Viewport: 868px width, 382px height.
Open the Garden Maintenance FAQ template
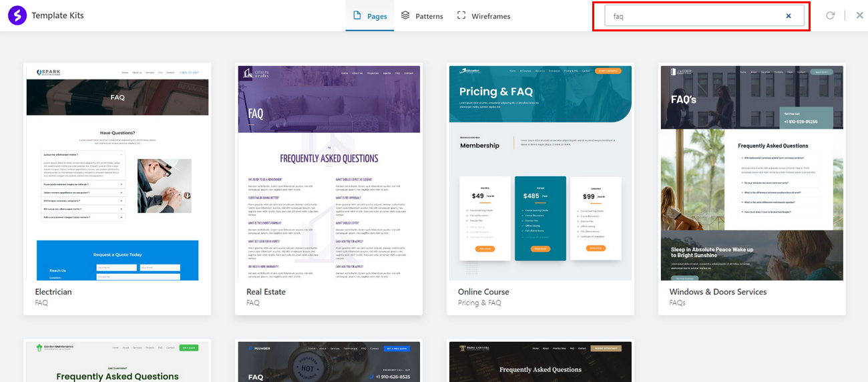(118, 361)
